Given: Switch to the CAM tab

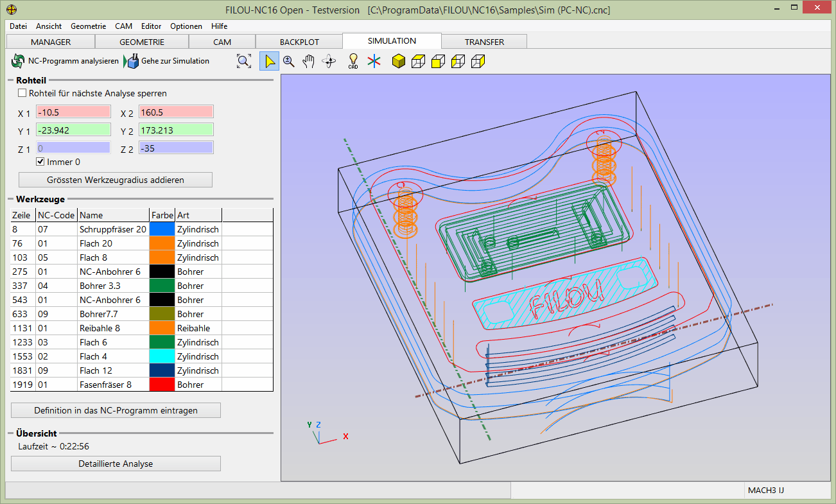Looking at the screenshot, I should [222, 42].
